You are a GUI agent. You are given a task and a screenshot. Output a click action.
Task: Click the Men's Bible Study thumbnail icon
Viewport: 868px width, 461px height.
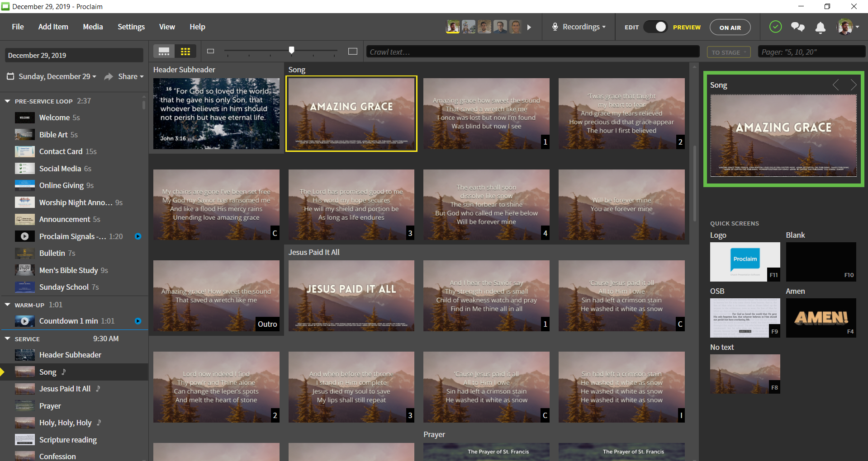pyautogui.click(x=25, y=270)
